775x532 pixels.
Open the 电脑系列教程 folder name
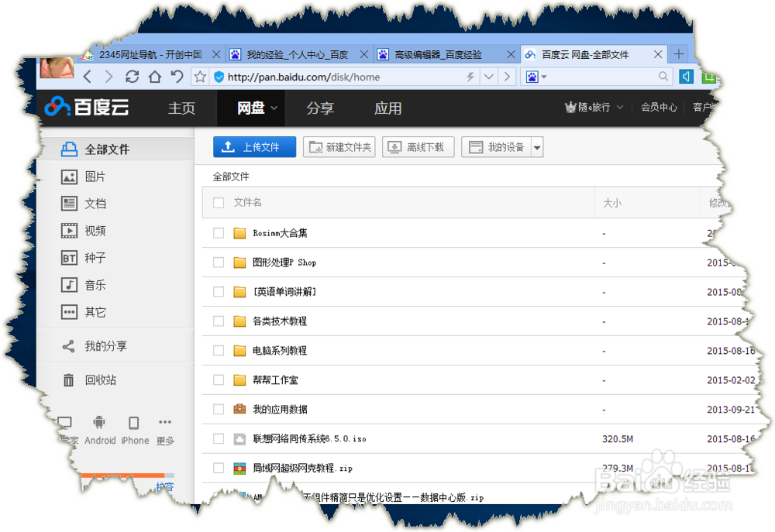point(280,351)
